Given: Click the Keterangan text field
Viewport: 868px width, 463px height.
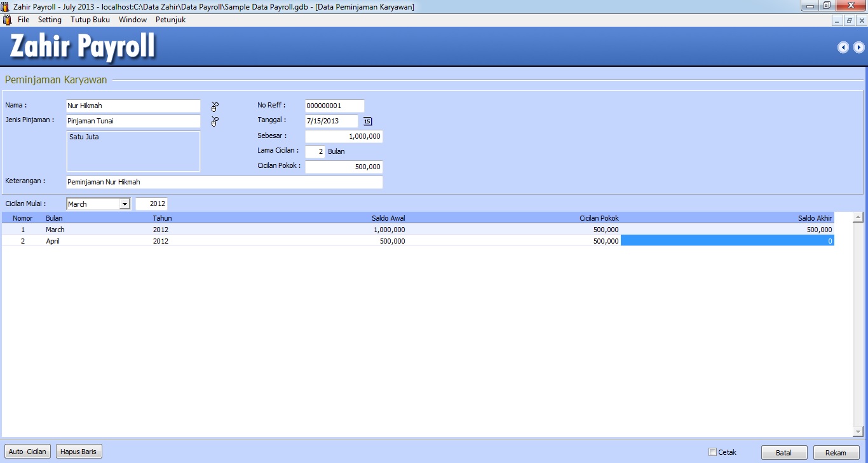Looking at the screenshot, I should 224,182.
